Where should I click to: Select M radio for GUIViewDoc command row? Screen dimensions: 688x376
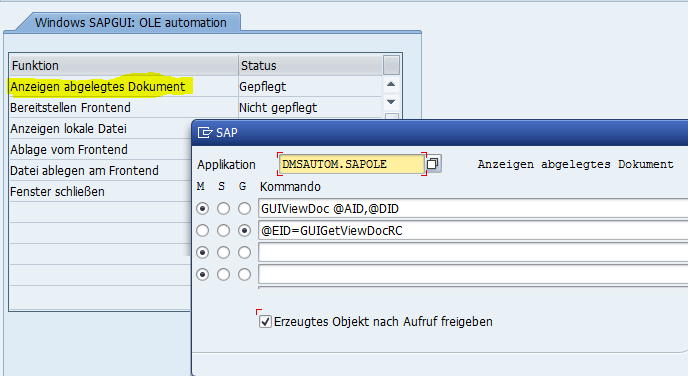click(x=202, y=208)
